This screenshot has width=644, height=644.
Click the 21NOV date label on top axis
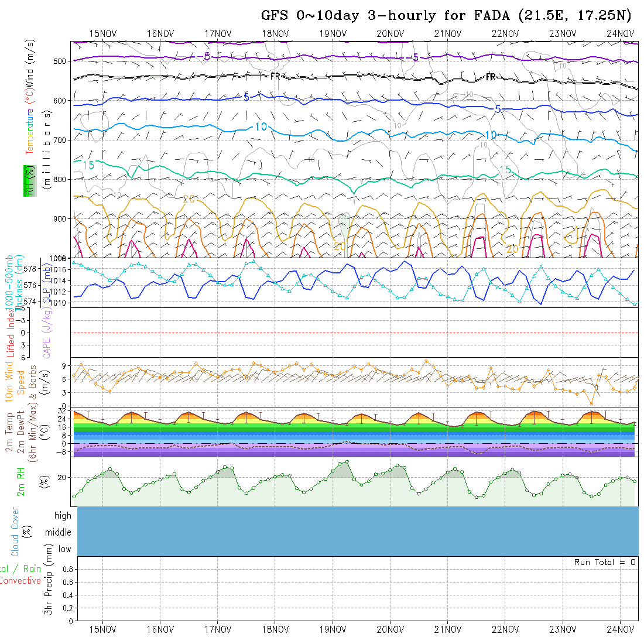point(447,33)
